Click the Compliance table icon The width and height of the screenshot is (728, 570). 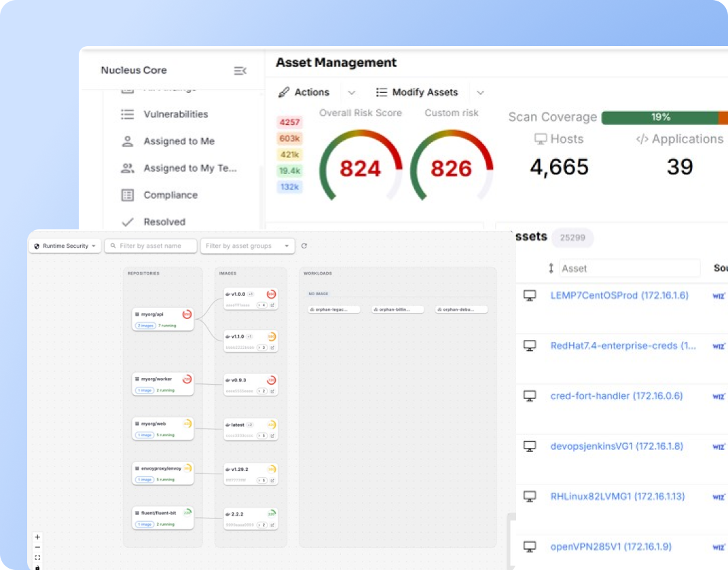[127, 195]
